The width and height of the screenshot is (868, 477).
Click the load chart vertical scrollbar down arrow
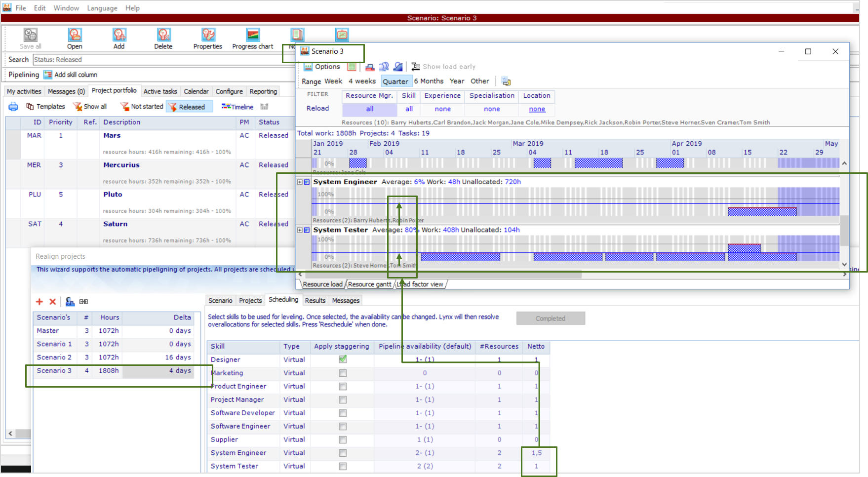844,265
